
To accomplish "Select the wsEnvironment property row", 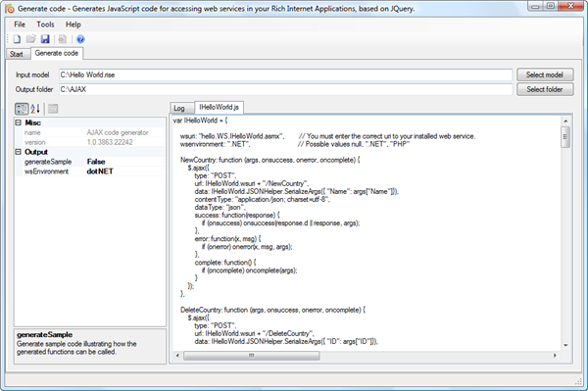I will (x=89, y=171).
